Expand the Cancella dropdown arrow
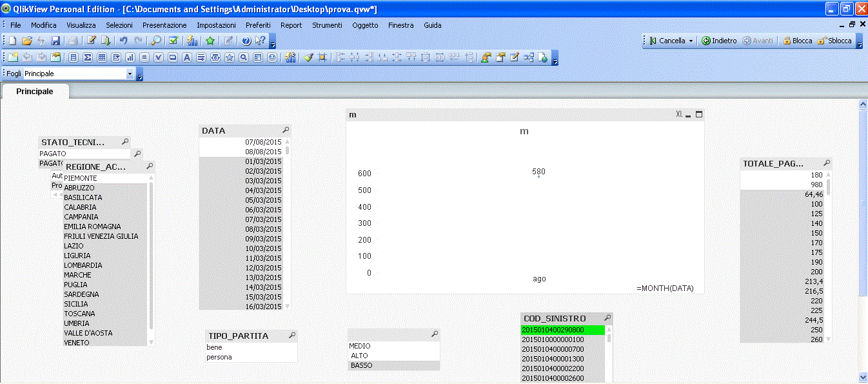This screenshot has width=868, height=384. coord(691,41)
